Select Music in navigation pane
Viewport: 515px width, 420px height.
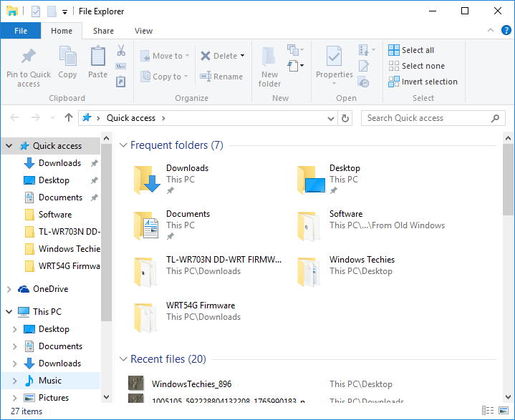tap(50, 381)
